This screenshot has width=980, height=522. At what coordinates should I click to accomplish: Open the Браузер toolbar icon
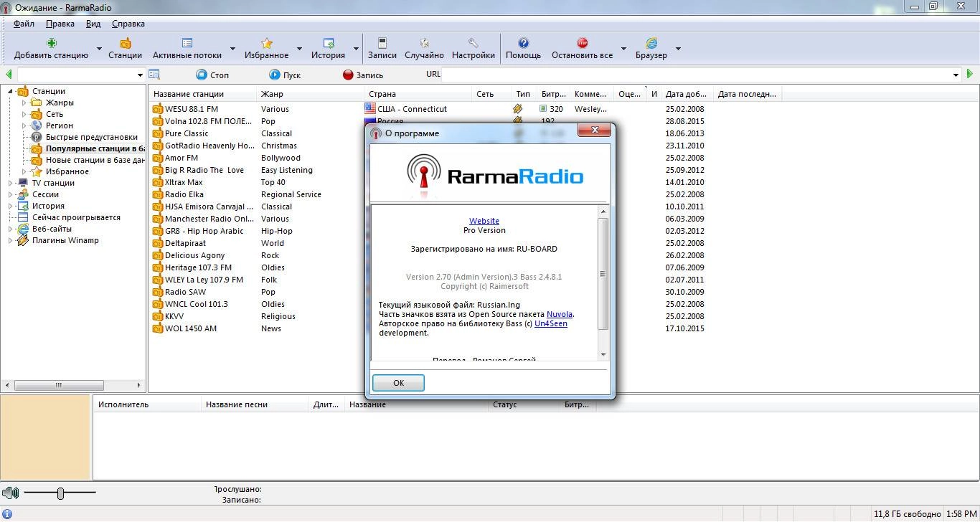[651, 43]
